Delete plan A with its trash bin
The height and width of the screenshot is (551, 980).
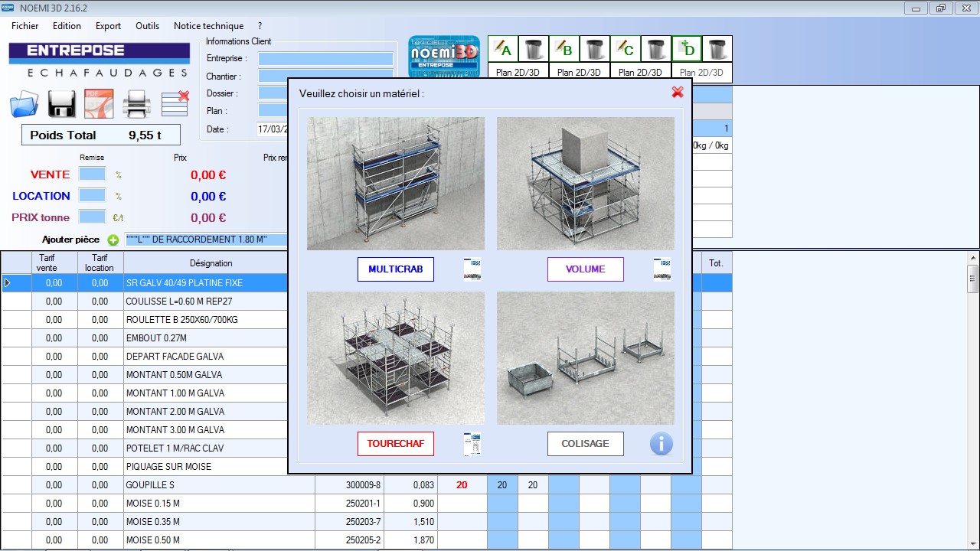[534, 49]
